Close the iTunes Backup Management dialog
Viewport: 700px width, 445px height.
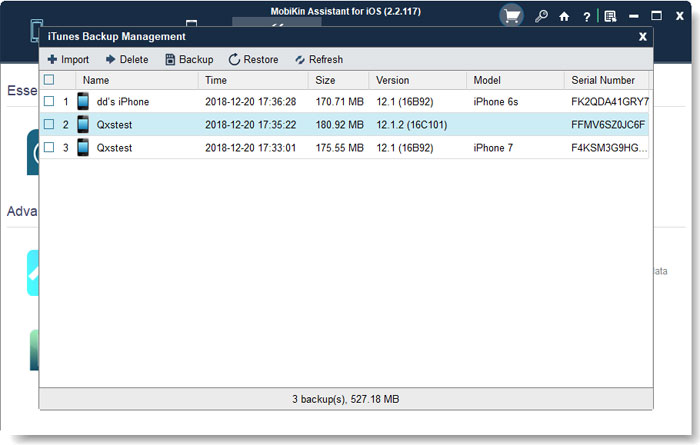(642, 36)
